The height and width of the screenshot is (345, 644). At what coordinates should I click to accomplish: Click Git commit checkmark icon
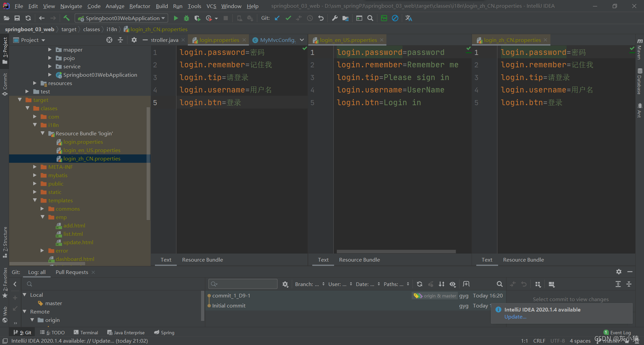pos(288,18)
